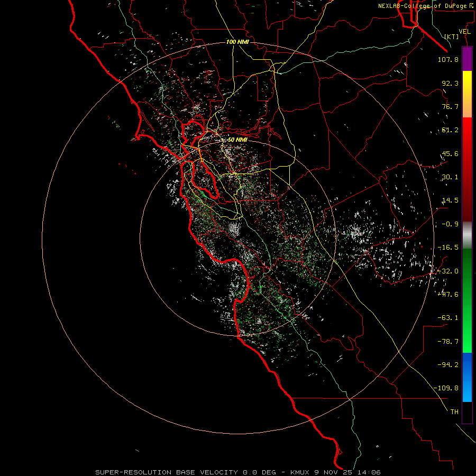
Task: Select the -109.8 scale value
Action: coord(446,388)
